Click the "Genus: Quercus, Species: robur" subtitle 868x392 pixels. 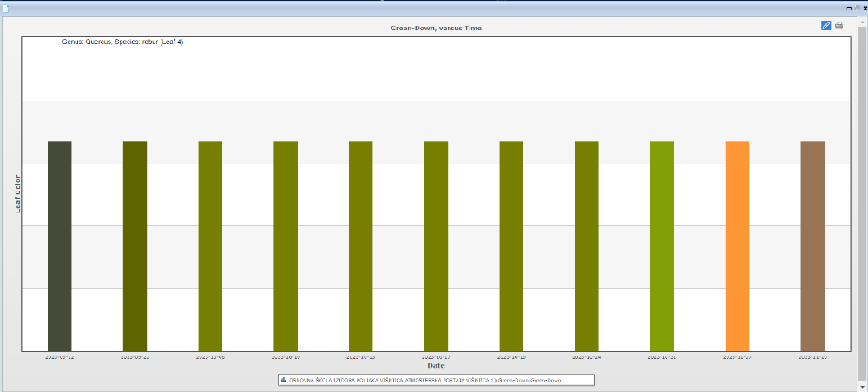pos(122,42)
